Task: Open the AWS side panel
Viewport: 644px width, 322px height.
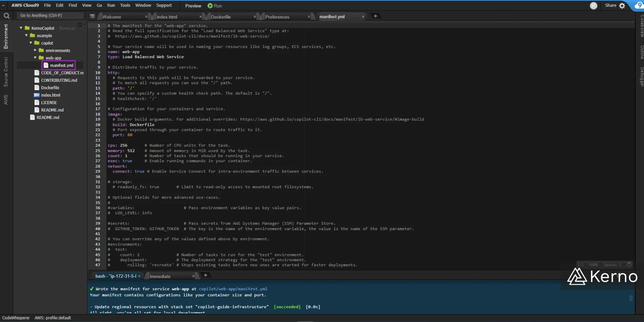Action: tap(6, 100)
